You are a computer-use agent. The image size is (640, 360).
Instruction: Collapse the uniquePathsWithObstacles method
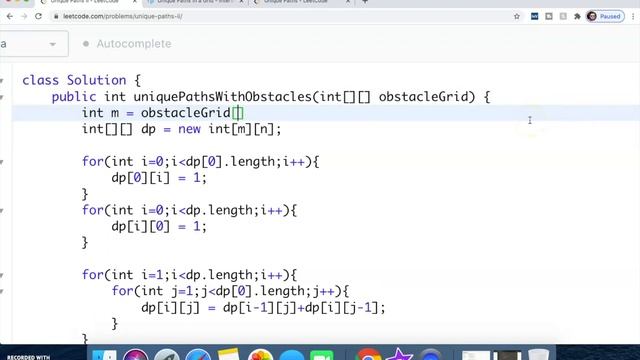[2, 97]
